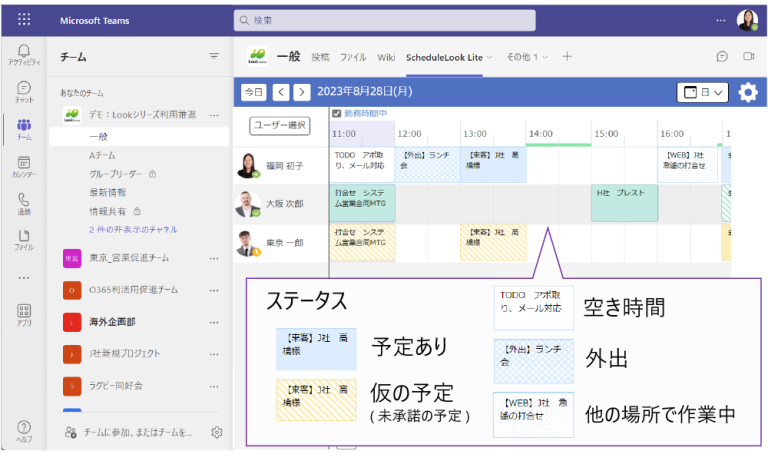Open the Calendar app icon
The image size is (768, 461).
click(x=24, y=167)
